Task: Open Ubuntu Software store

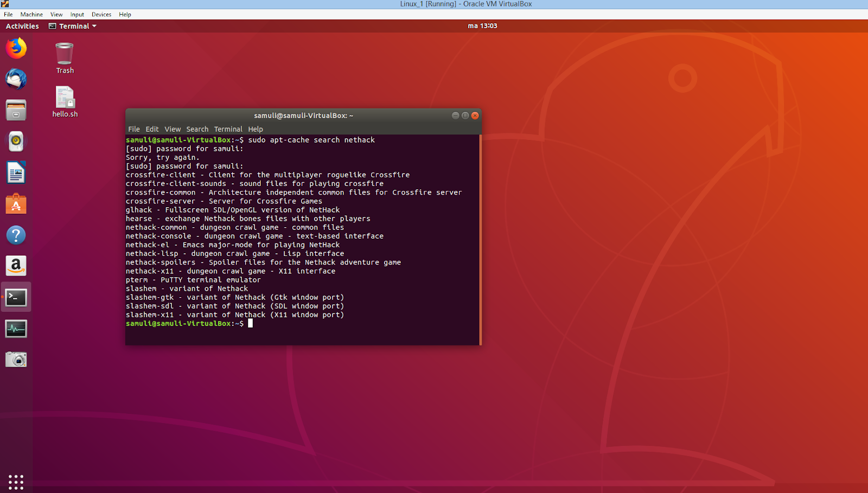Action: [16, 204]
